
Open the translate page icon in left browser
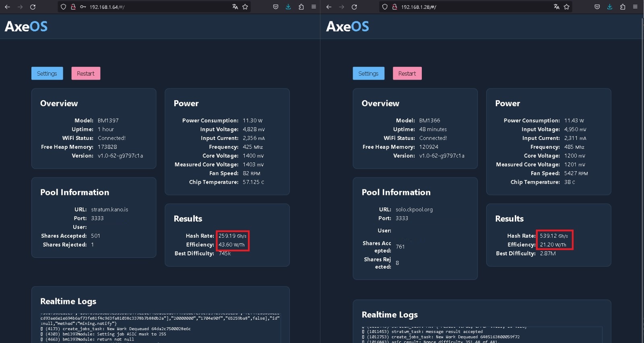pyautogui.click(x=235, y=7)
